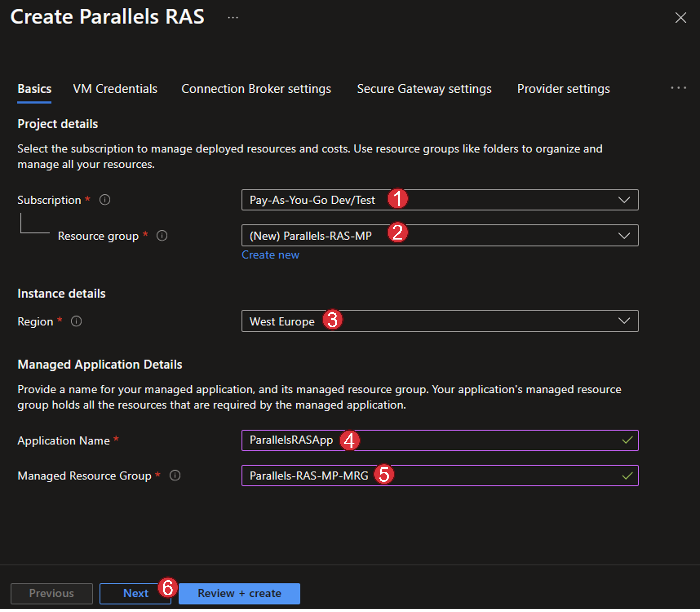The image size is (700, 612).
Task: Click info icon next to Subscription
Action: tap(105, 200)
